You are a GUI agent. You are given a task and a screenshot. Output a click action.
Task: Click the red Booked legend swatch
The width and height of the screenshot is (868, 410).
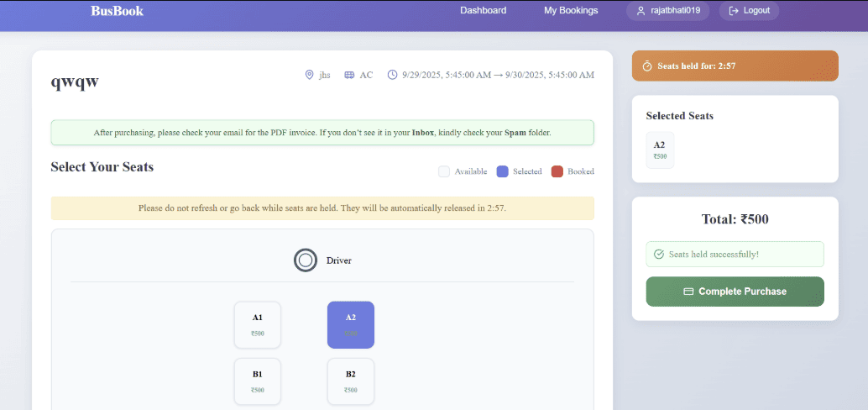point(557,171)
